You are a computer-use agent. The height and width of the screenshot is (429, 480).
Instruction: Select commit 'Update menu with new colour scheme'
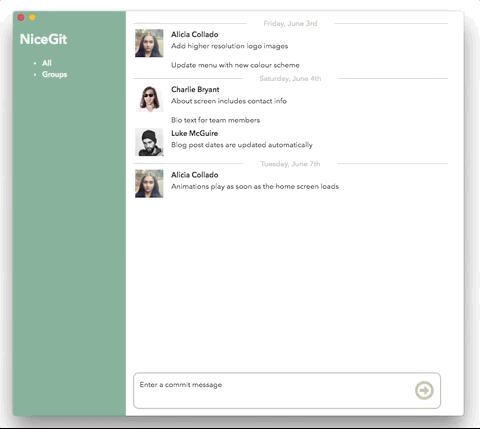pyautogui.click(x=235, y=65)
